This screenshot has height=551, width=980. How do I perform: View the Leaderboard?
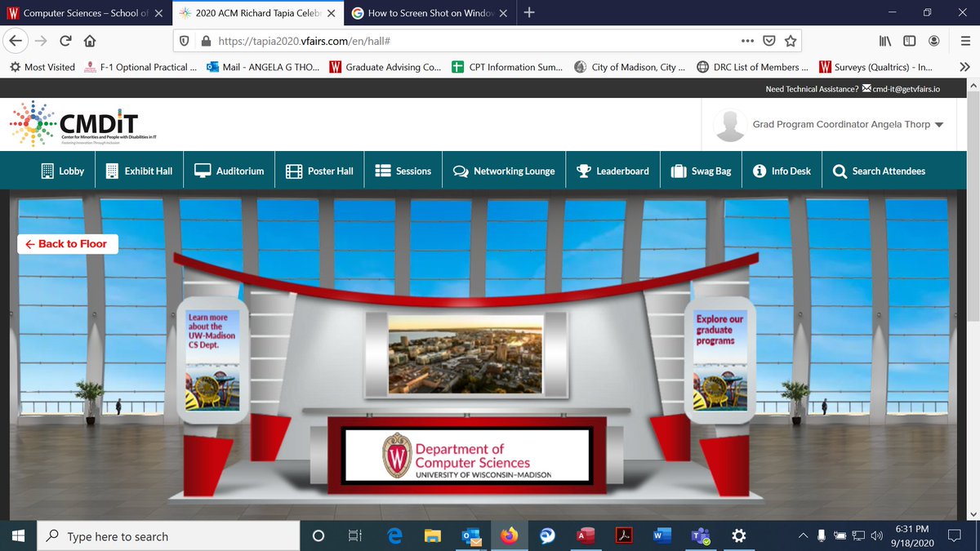click(612, 171)
